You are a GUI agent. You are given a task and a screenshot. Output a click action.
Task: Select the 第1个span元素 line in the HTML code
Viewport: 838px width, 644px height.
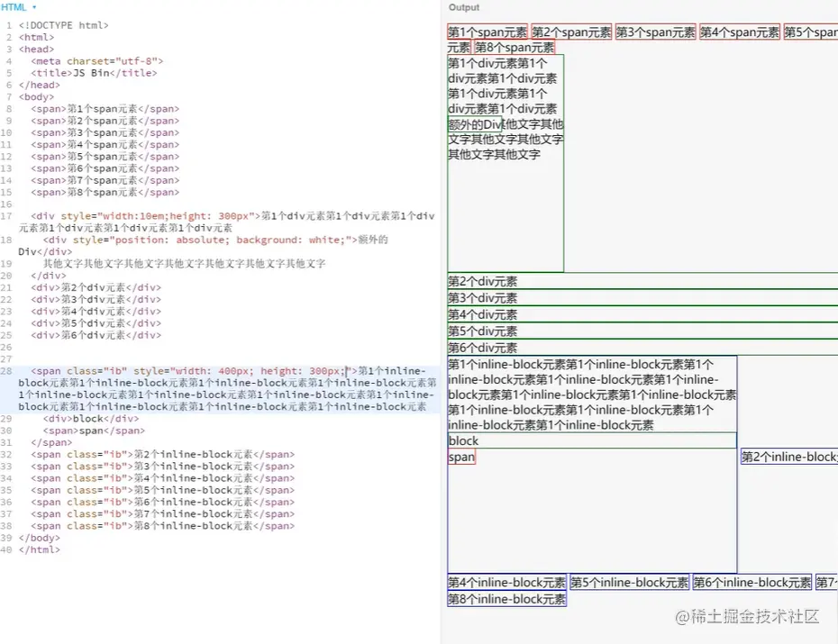[x=105, y=109]
